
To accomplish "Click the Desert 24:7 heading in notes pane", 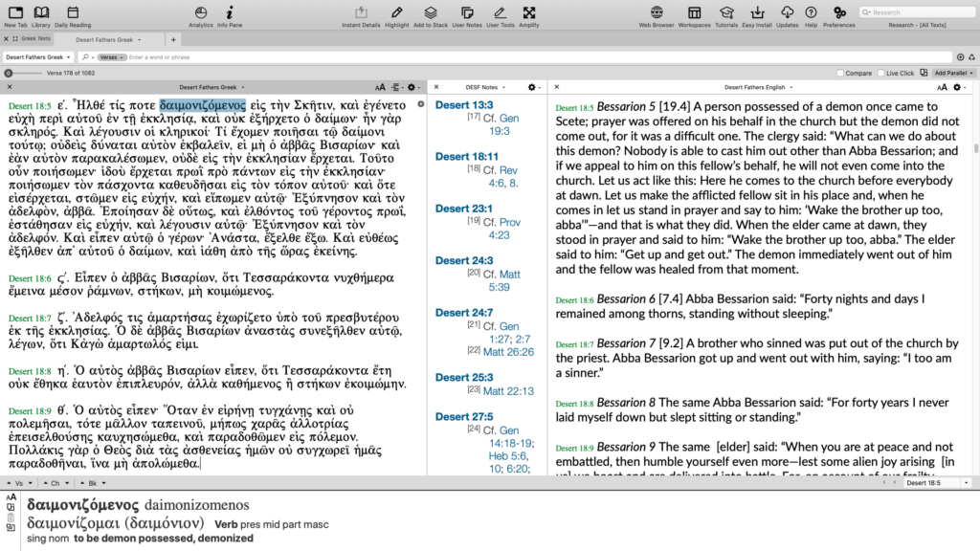I will coord(464,313).
